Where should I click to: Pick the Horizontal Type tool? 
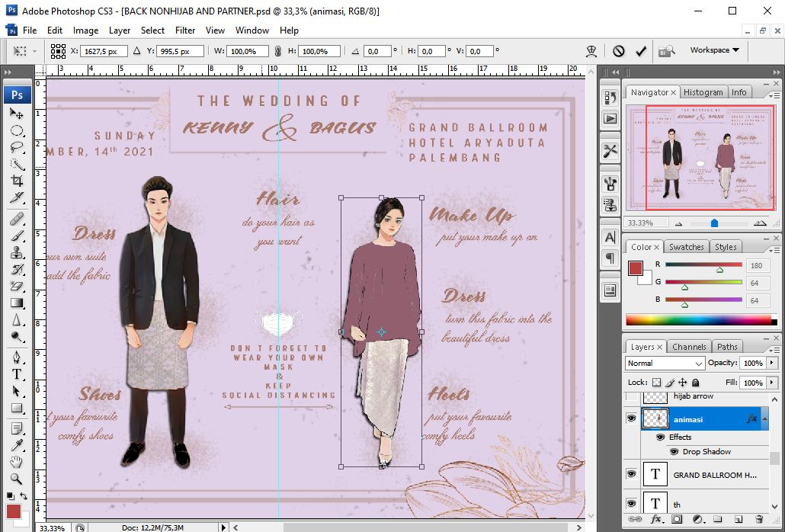click(x=17, y=374)
